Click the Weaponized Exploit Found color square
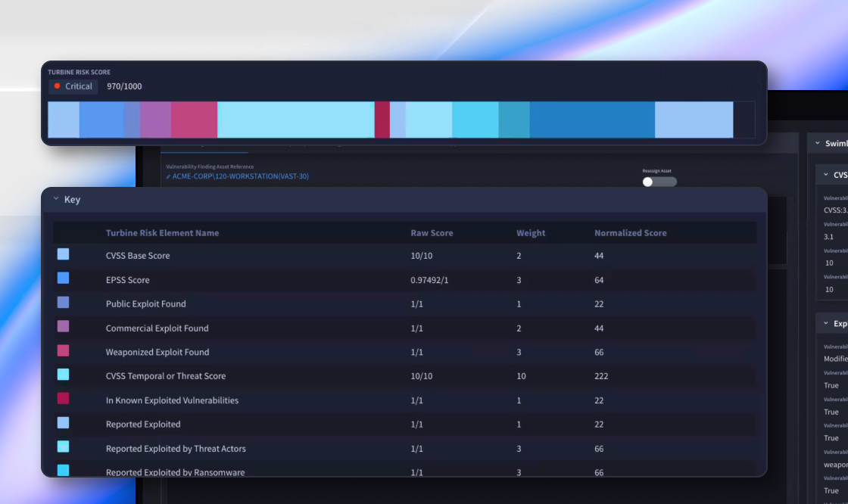This screenshot has width=848, height=504. point(63,351)
